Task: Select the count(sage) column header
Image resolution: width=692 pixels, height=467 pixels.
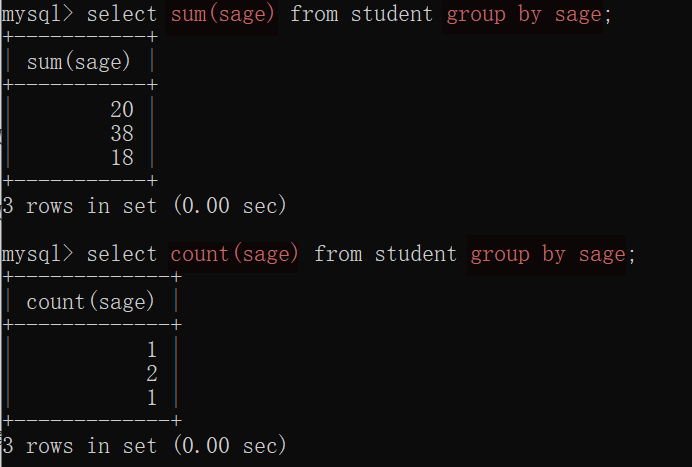Action: coord(91,301)
